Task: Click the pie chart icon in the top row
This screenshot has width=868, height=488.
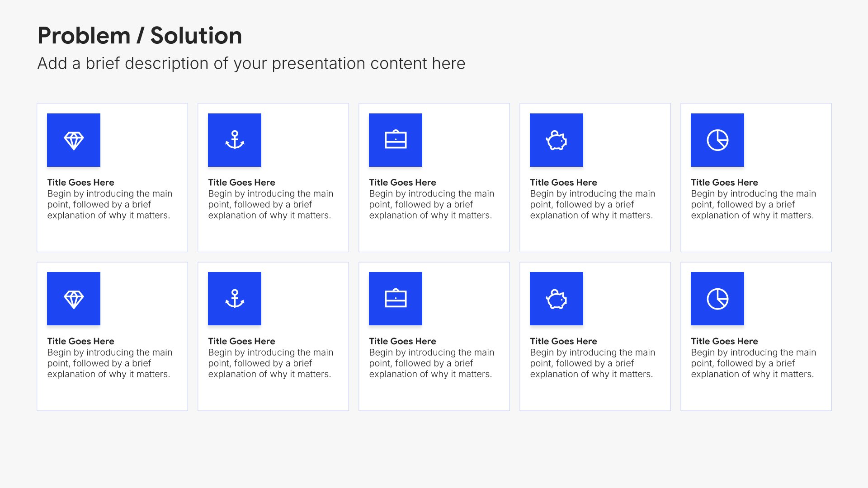Action: (717, 140)
